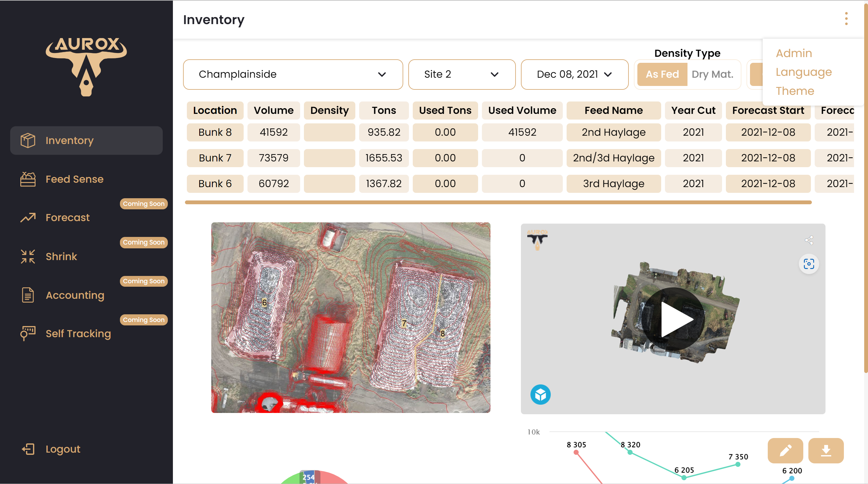This screenshot has width=868, height=484.
Task: Play the 3D model viewer
Action: tap(673, 319)
